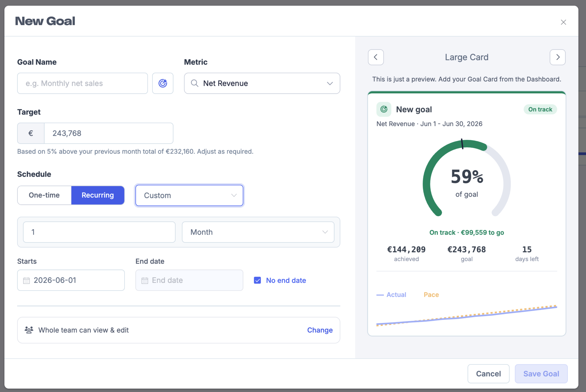Click the Target amount field showing 243,768
The width and height of the screenshot is (586, 392).
(108, 133)
